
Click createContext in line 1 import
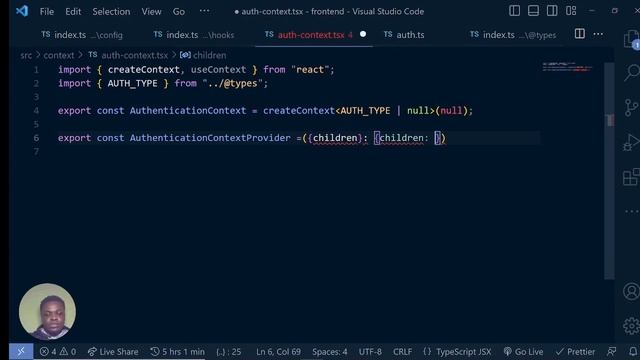tap(144, 70)
